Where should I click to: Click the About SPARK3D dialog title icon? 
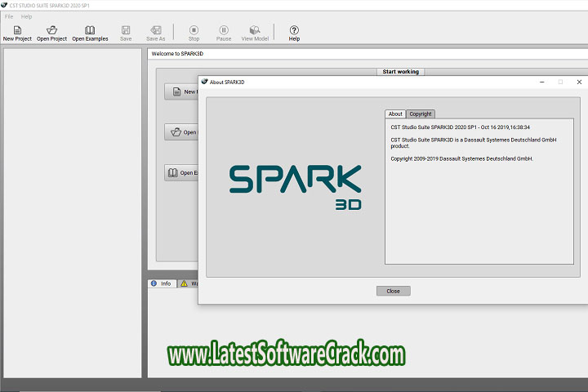pos(204,82)
